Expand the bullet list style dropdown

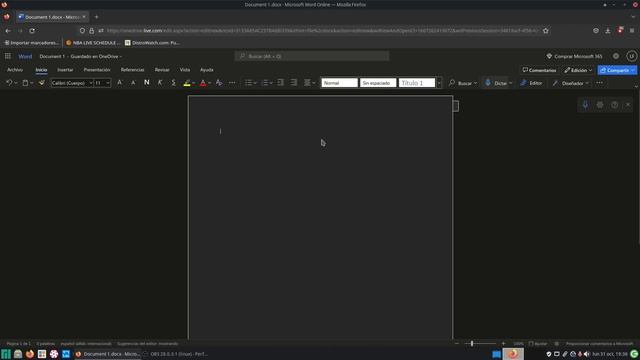[255, 83]
